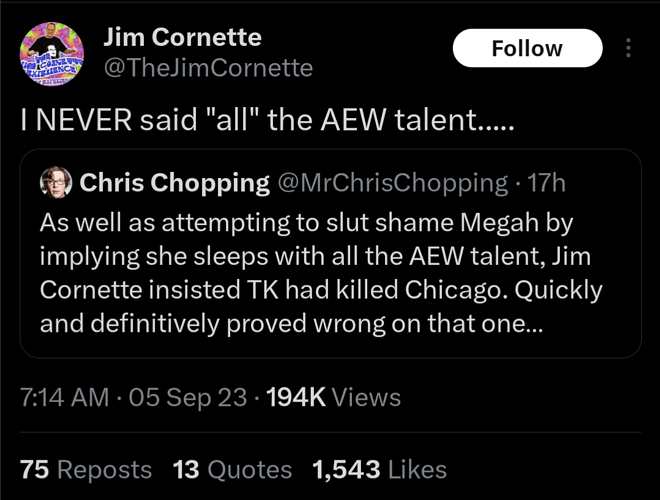View the 75 Reposts list
Screen dimensions: 660x500
pyautogui.click(x=86, y=469)
